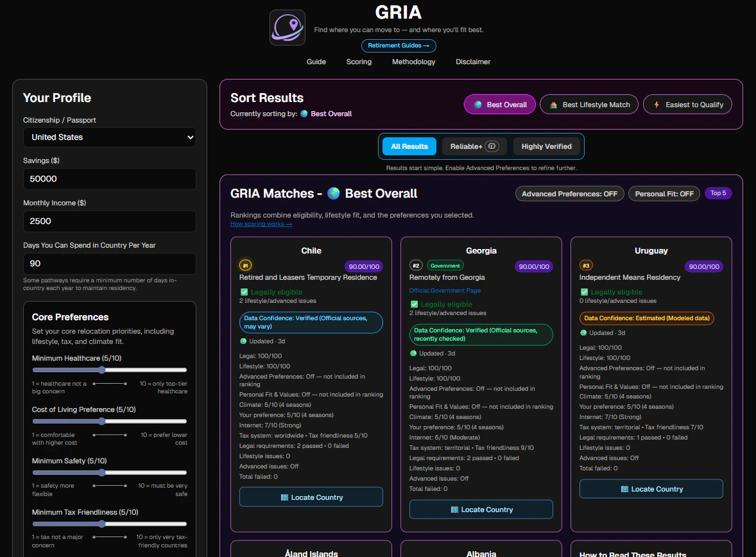The width and height of the screenshot is (756, 557).
Task: Switch results filter to Highly Verified
Action: [x=547, y=146]
